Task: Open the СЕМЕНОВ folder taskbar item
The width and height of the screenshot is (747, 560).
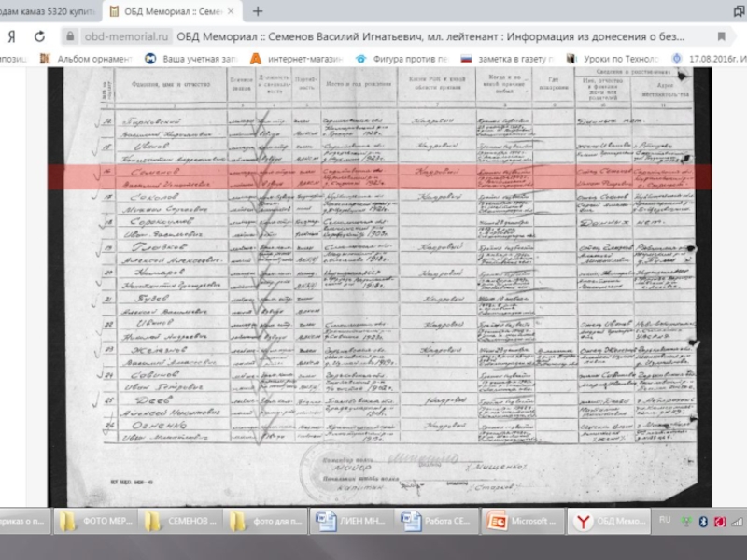Action: point(181,521)
